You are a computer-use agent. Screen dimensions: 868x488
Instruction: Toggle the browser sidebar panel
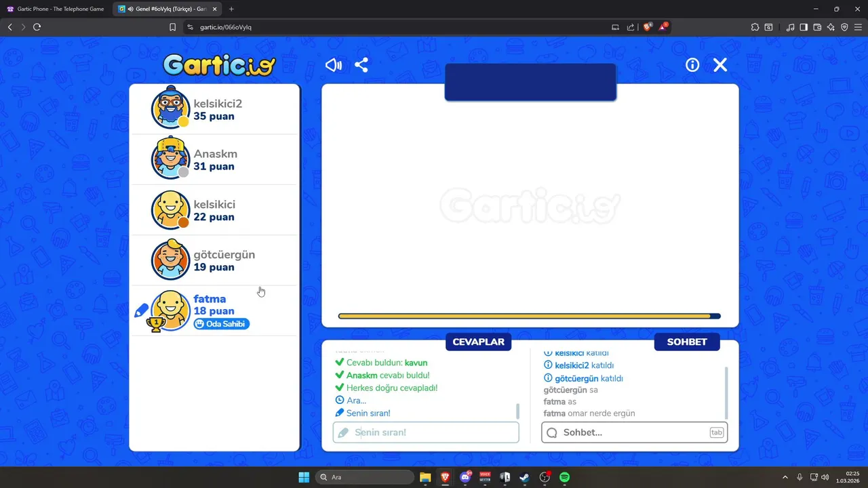click(804, 27)
